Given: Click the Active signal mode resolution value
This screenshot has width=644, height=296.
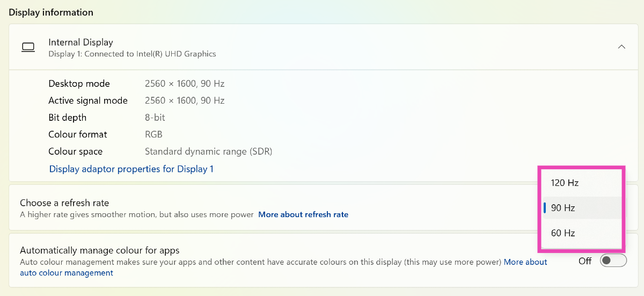Looking at the screenshot, I should point(185,100).
